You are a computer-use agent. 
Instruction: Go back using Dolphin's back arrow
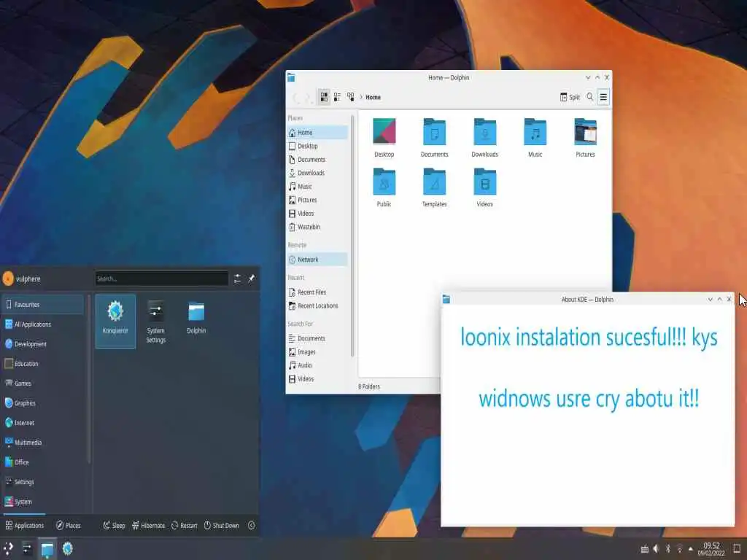(x=296, y=98)
